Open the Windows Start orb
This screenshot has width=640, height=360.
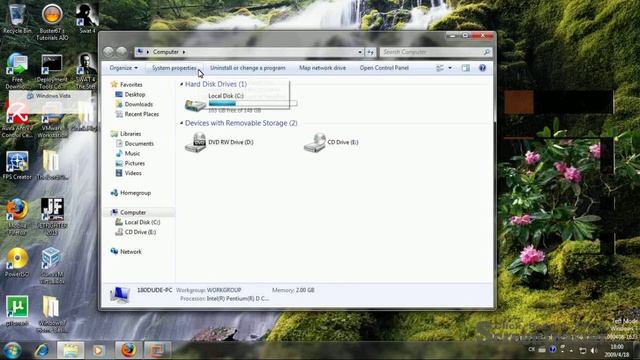coord(12,350)
